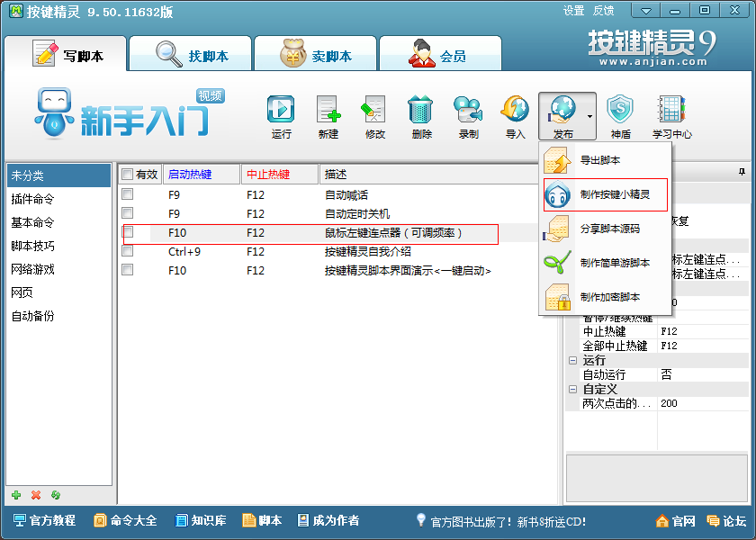Screen dimensions: 756x540
Task: Open the title bar dropdown arrow button
Action: point(645,11)
